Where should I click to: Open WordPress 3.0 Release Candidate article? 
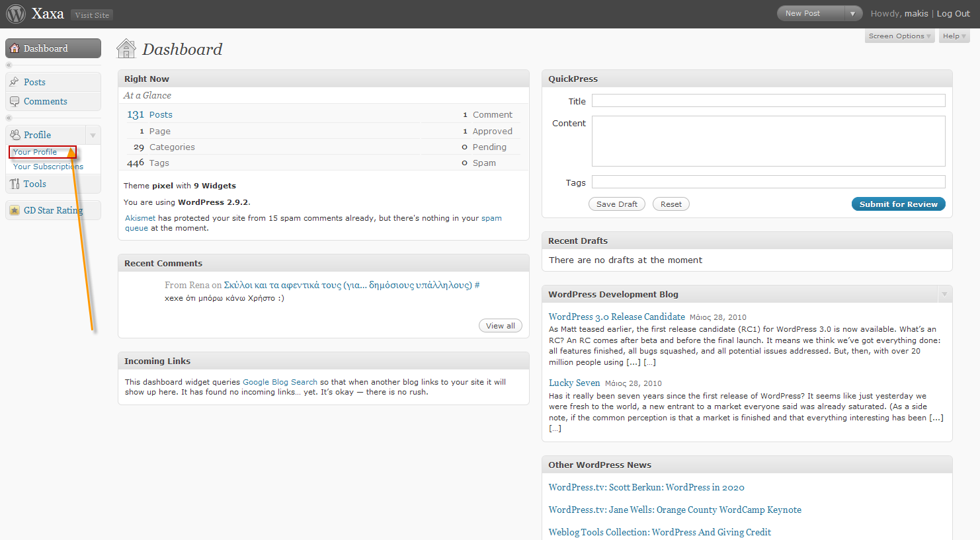click(x=617, y=317)
